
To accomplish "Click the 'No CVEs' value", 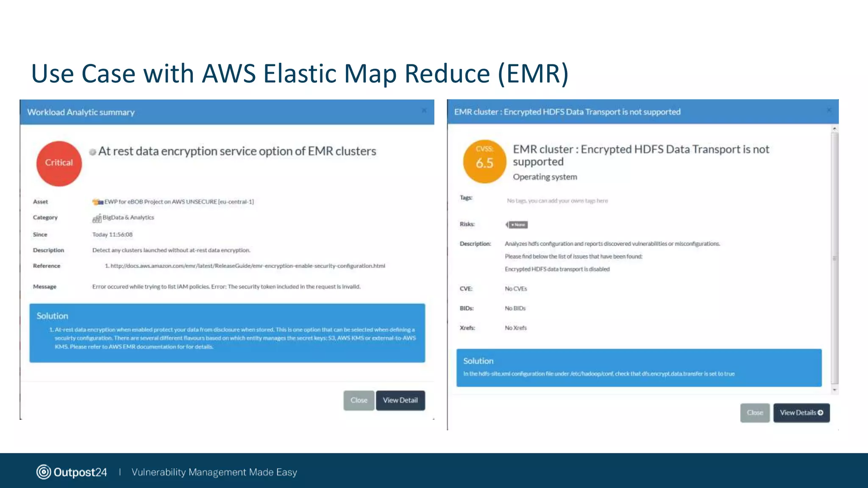I will (x=516, y=289).
